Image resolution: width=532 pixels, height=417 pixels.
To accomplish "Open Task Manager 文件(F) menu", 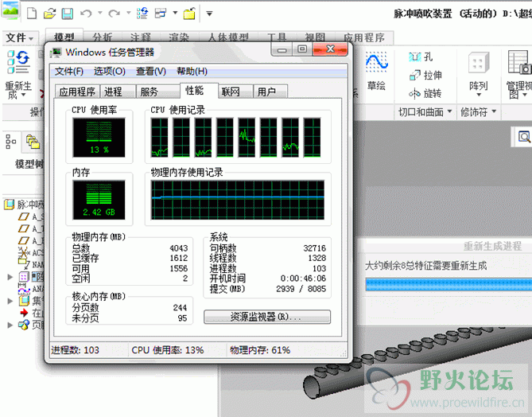I will (x=69, y=72).
